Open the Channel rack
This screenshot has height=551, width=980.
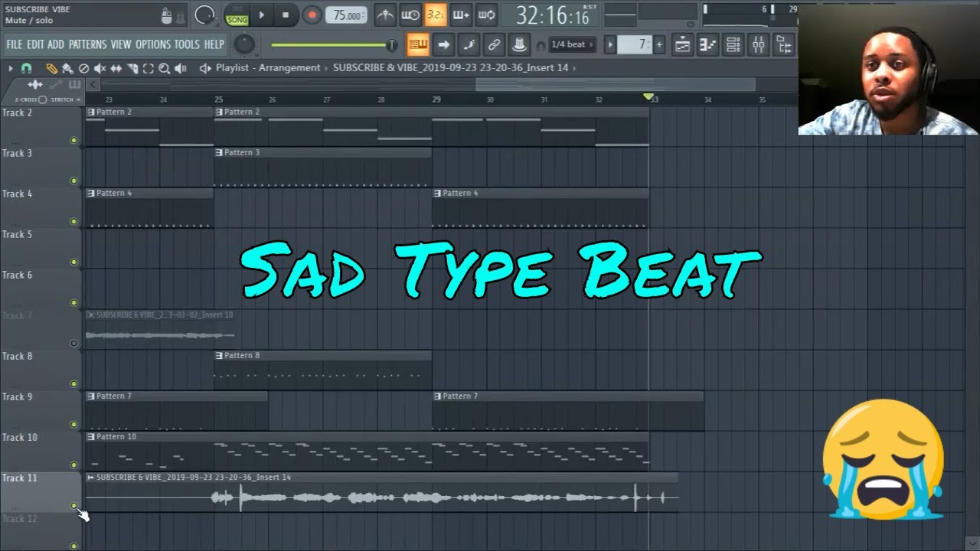click(733, 44)
